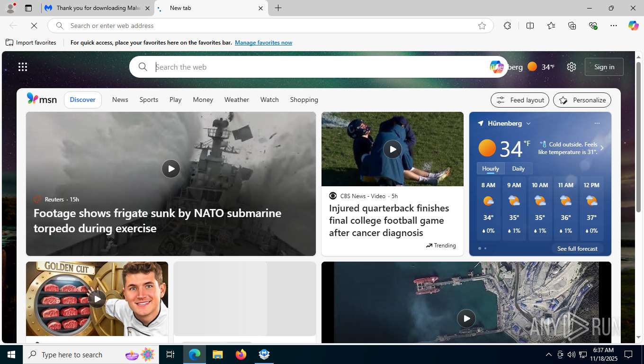The height and width of the screenshot is (364, 644).
Task: Open tab actions menu icon
Action: 28,8
